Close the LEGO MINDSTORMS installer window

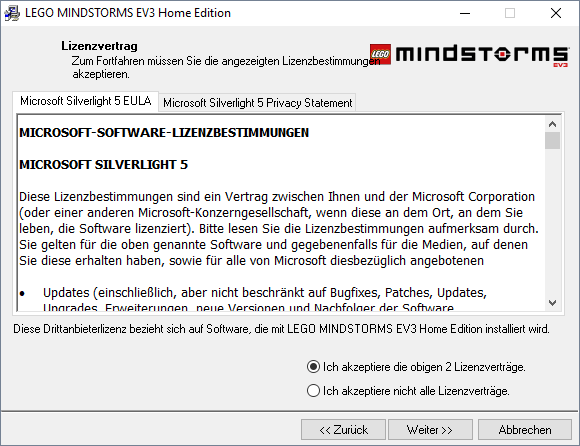pos(556,13)
